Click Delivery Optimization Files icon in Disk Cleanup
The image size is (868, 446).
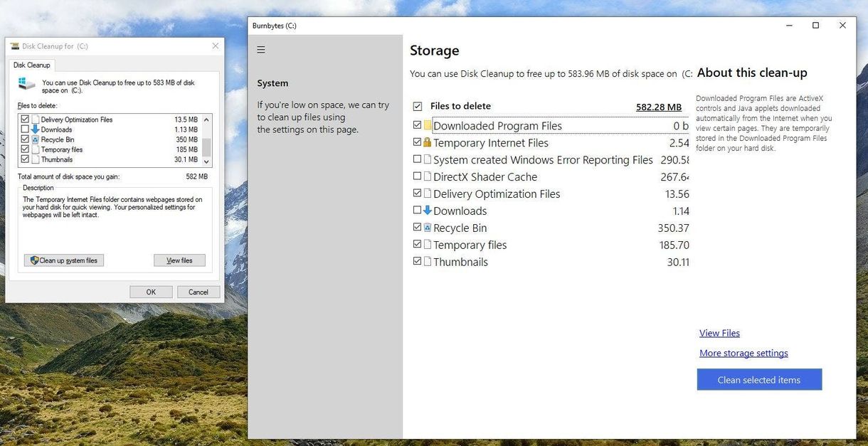(35, 120)
